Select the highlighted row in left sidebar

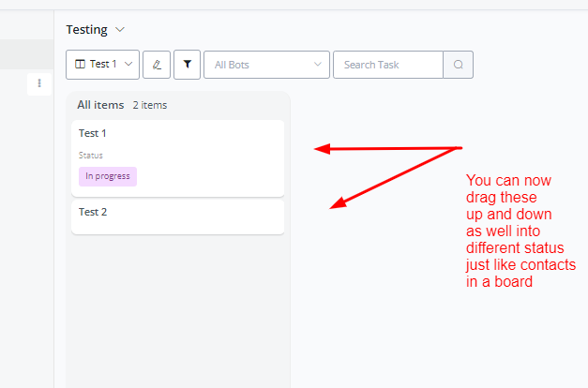26,54
